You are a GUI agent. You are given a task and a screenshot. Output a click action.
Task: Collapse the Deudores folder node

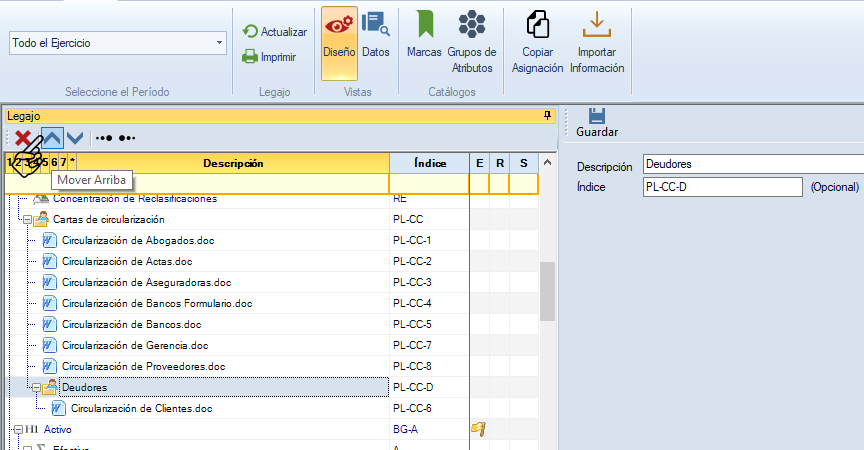(36, 387)
